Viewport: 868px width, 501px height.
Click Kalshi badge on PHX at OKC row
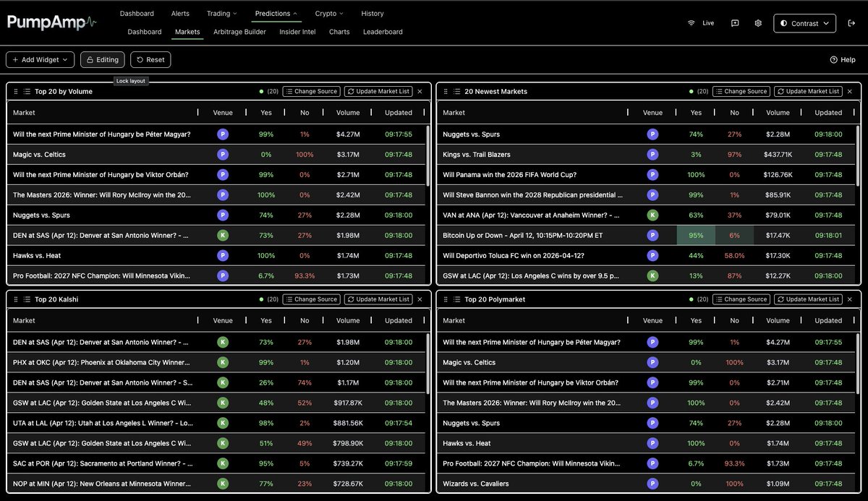223,362
